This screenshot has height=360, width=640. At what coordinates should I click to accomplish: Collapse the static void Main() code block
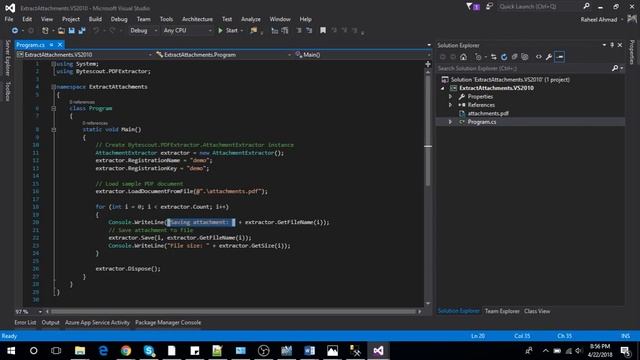[x=53, y=130]
